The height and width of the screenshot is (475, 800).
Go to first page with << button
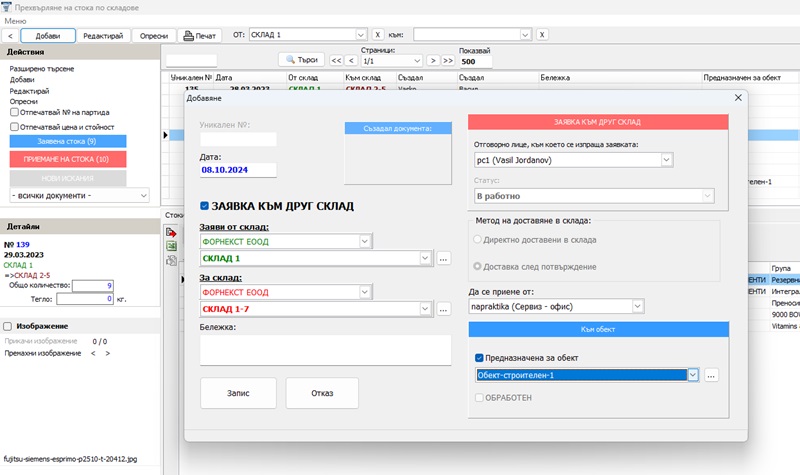click(x=336, y=60)
